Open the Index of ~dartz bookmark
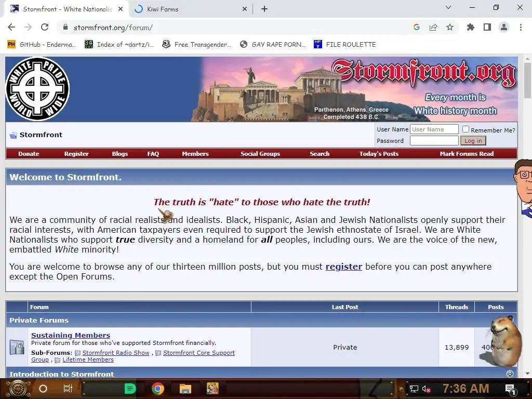Image resolution: width=532 pixels, height=399 pixels. coord(119,45)
